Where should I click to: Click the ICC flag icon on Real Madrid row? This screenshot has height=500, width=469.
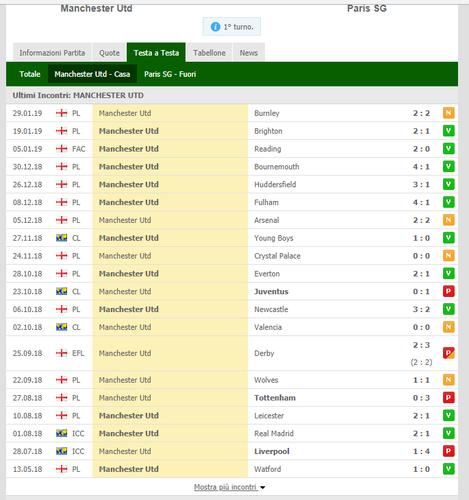coord(61,433)
